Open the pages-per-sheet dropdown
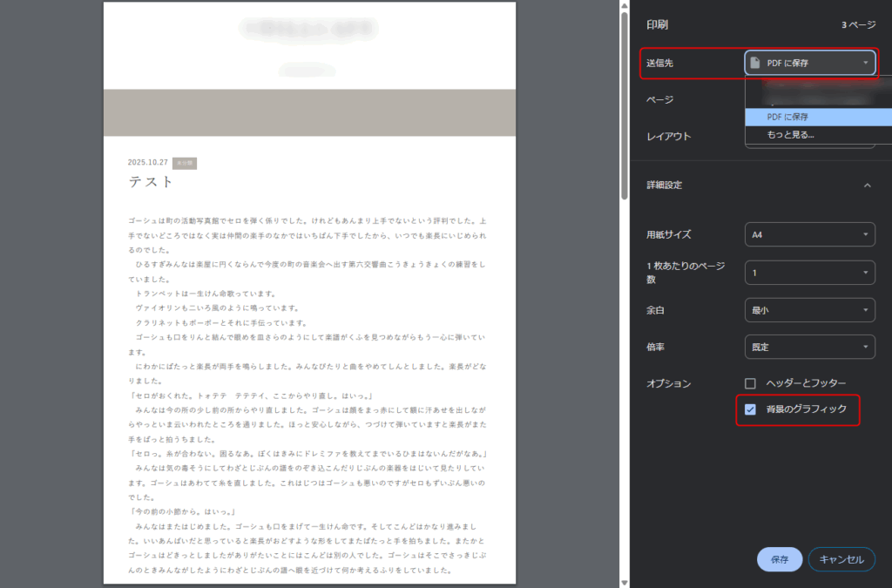This screenshot has height=588, width=892. [x=810, y=272]
